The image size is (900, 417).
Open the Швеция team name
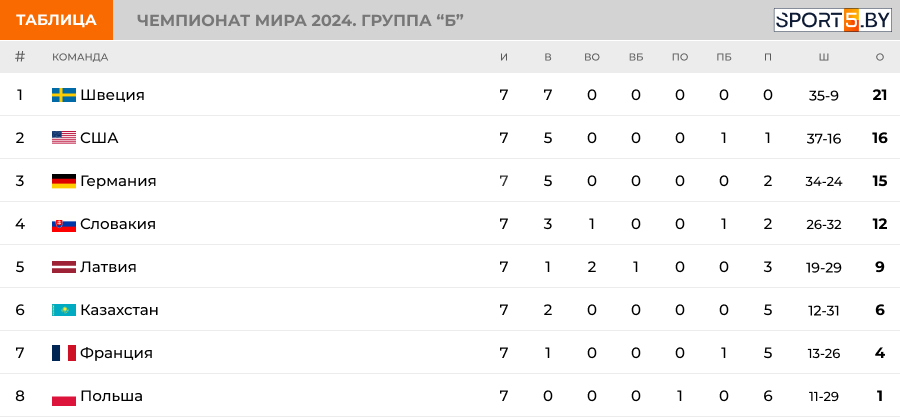112,95
